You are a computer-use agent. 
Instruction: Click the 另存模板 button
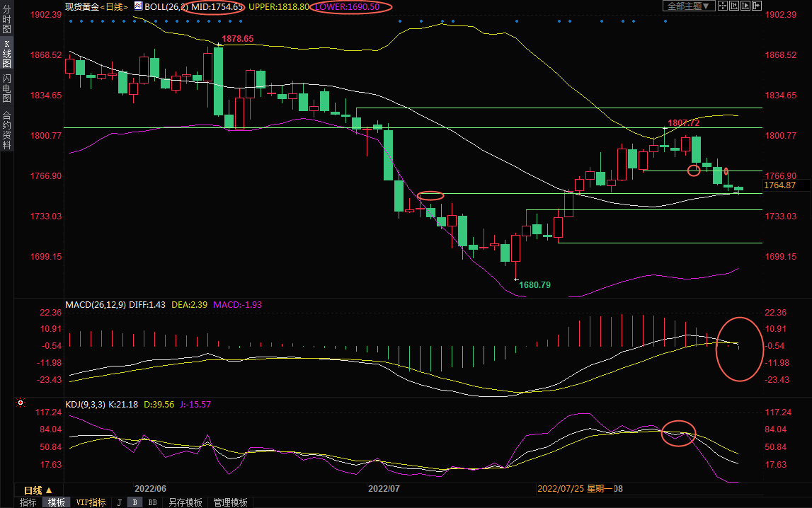point(185,502)
